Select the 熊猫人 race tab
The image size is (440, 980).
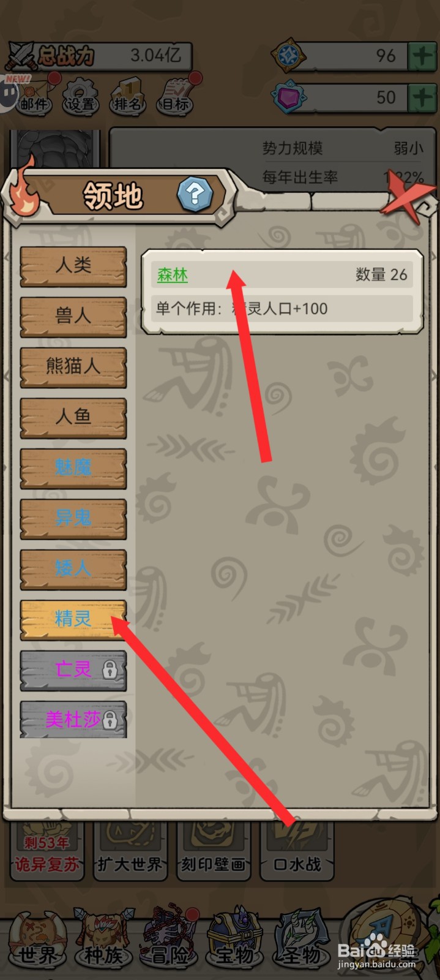(73, 367)
